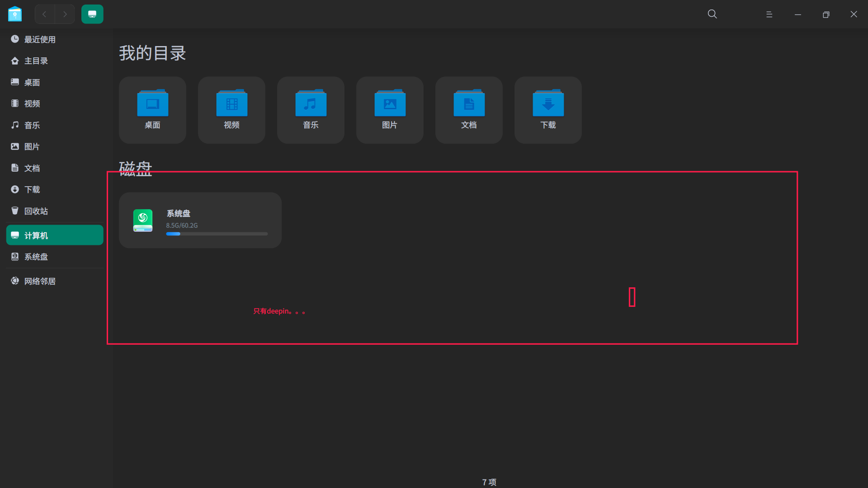The height and width of the screenshot is (488, 868).
Task: Click the 系统盘 disk usage bar
Action: tap(217, 234)
